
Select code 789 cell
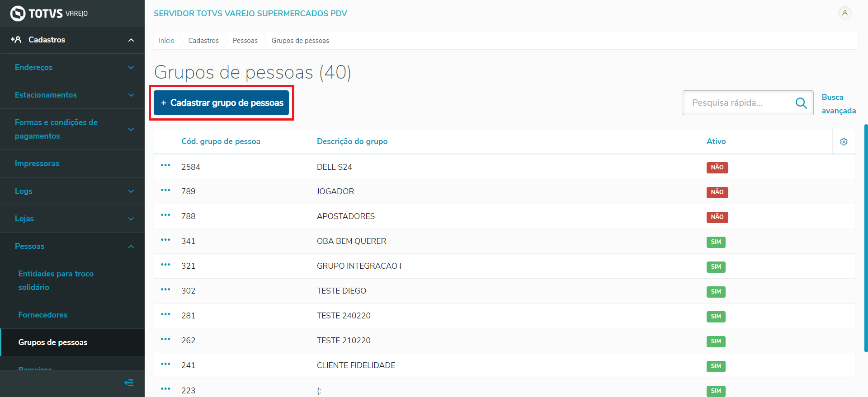189,191
